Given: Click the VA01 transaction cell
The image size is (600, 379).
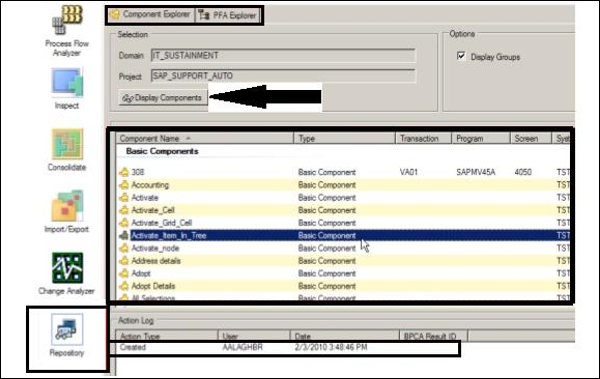Looking at the screenshot, I should click(x=409, y=172).
